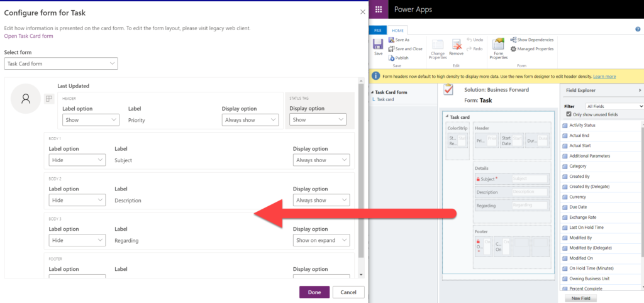Switch to the HOME tab
The image size is (644, 303).
click(397, 30)
